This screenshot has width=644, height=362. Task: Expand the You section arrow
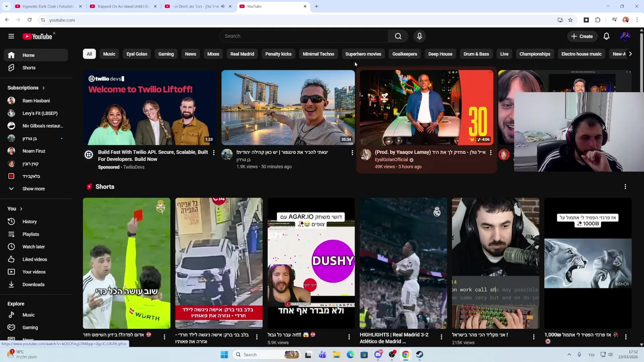click(x=21, y=209)
